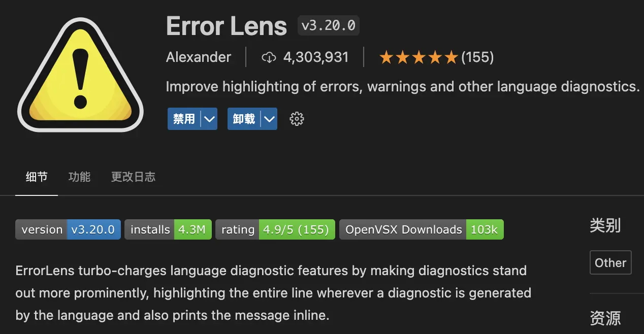Click the (155) review count
This screenshot has height=334, width=644.
[x=477, y=57]
